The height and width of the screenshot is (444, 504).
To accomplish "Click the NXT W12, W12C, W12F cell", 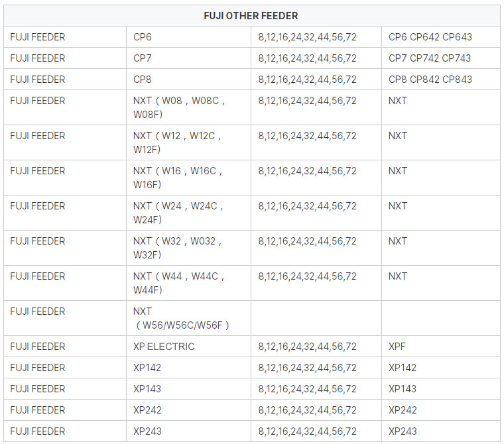I will coord(189,142).
